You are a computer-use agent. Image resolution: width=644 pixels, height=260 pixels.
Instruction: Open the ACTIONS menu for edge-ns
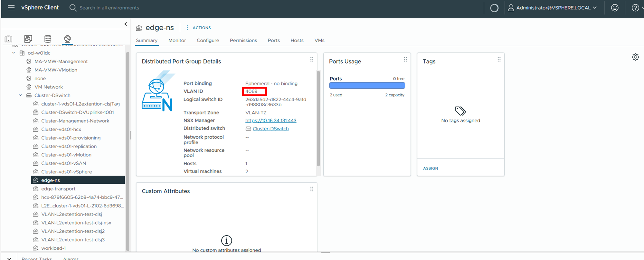(198, 28)
